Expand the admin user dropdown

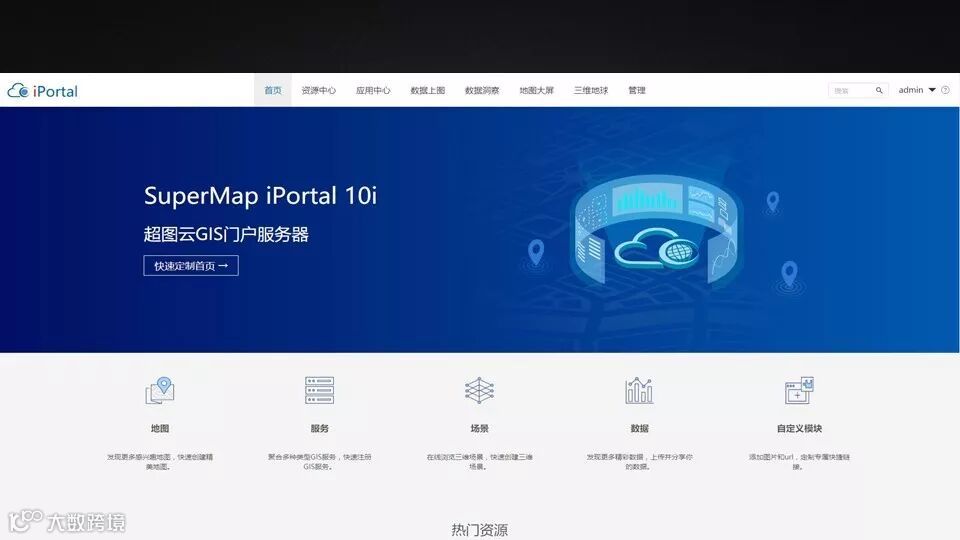coord(932,90)
